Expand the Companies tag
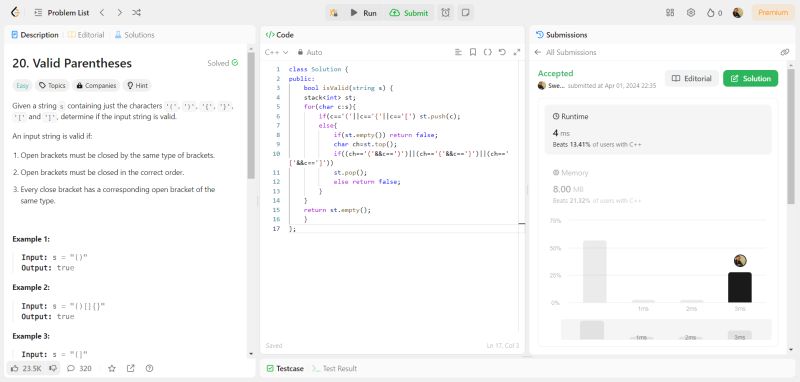 [x=96, y=86]
